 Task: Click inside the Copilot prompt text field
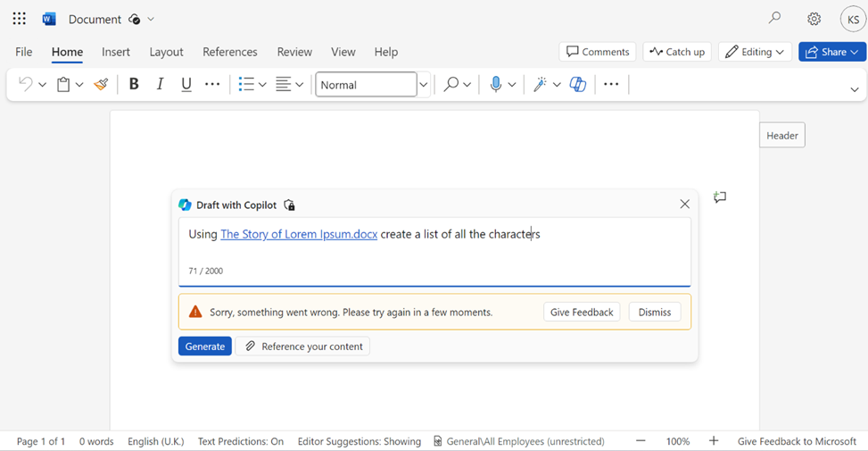pyautogui.click(x=434, y=252)
